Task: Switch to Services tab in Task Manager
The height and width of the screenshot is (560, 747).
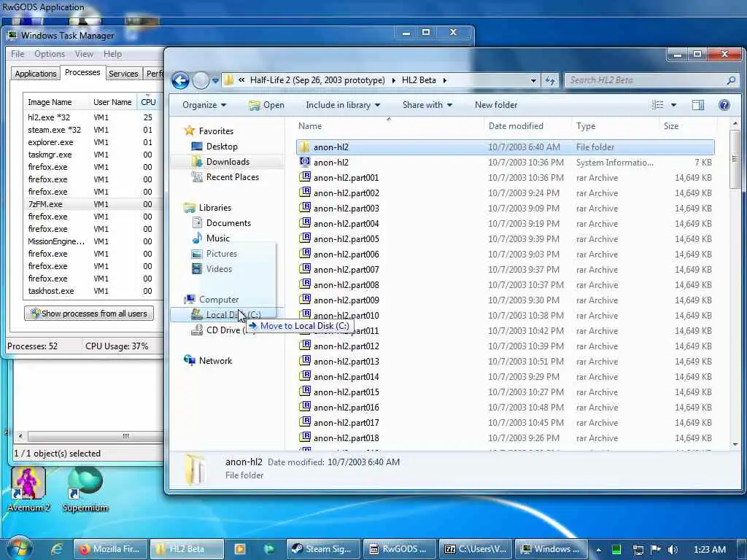Action: [123, 74]
